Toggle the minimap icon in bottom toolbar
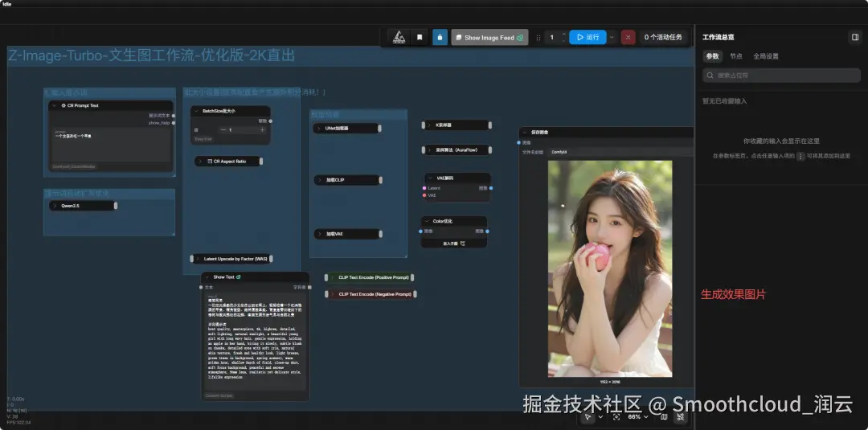This screenshot has width=868, height=430. 665,416
